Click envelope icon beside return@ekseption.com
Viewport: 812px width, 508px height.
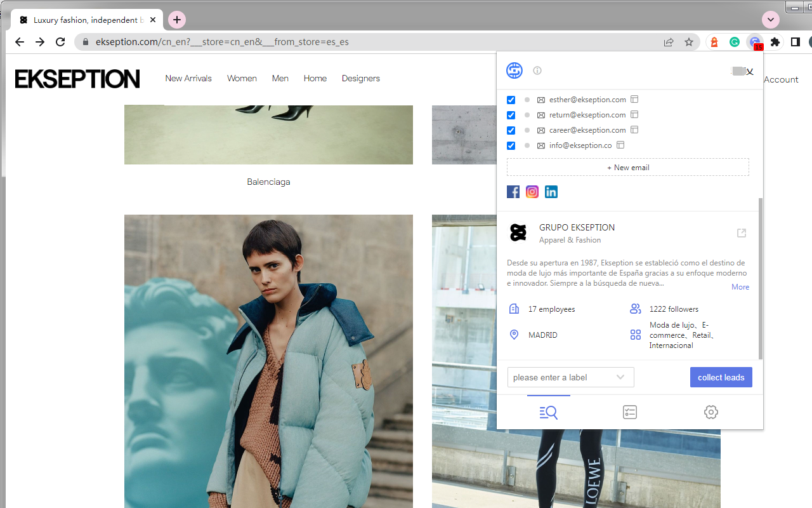point(541,115)
